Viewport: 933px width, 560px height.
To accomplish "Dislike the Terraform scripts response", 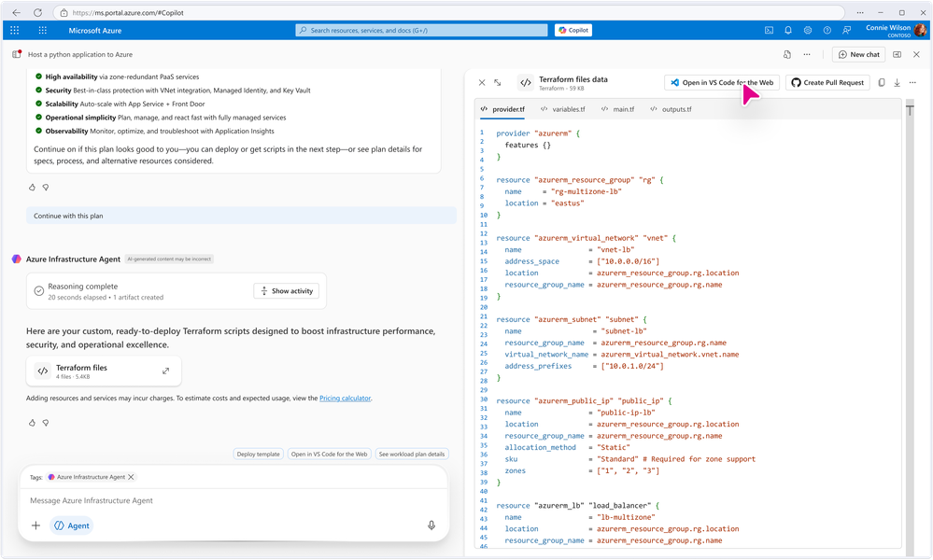I will pos(46,424).
